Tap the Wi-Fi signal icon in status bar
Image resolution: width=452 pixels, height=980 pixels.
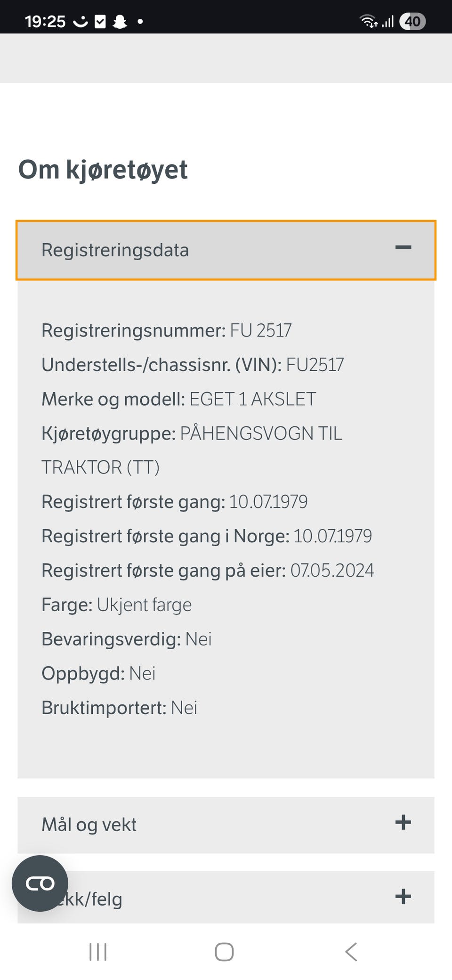(x=368, y=21)
